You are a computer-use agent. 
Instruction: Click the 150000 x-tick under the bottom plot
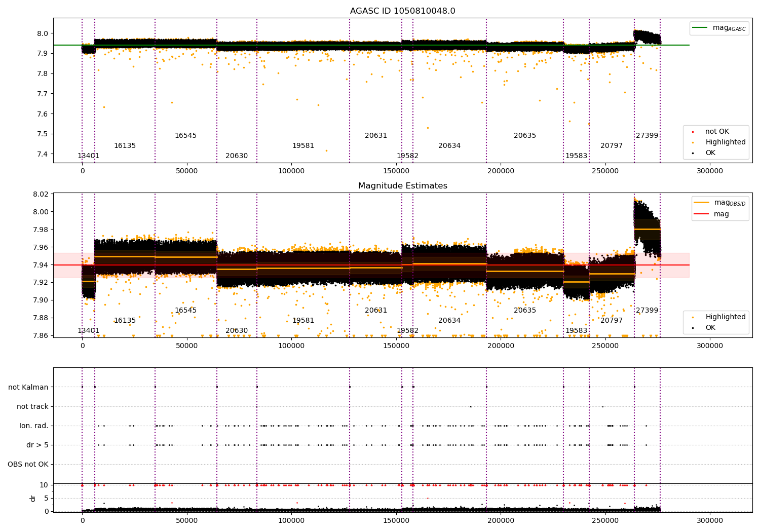396,520
